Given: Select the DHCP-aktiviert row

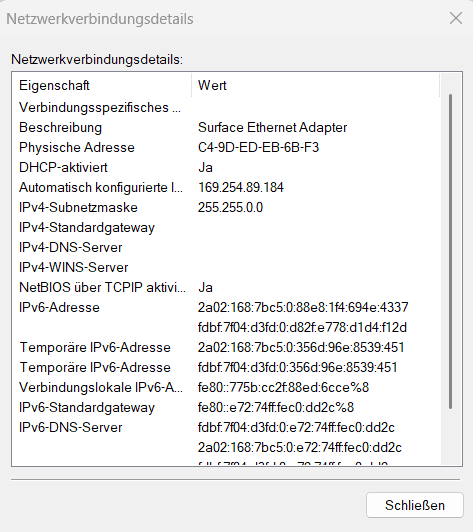Looking at the screenshot, I should (226, 168).
